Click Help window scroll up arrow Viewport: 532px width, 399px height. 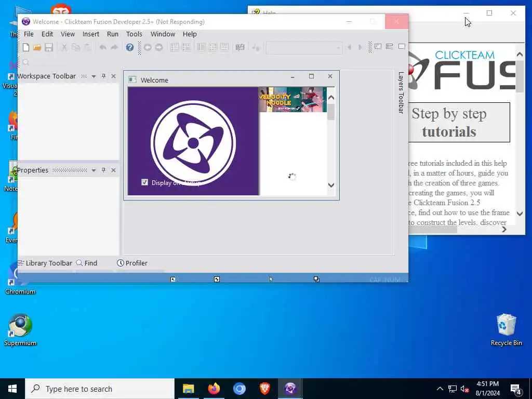[x=520, y=54]
